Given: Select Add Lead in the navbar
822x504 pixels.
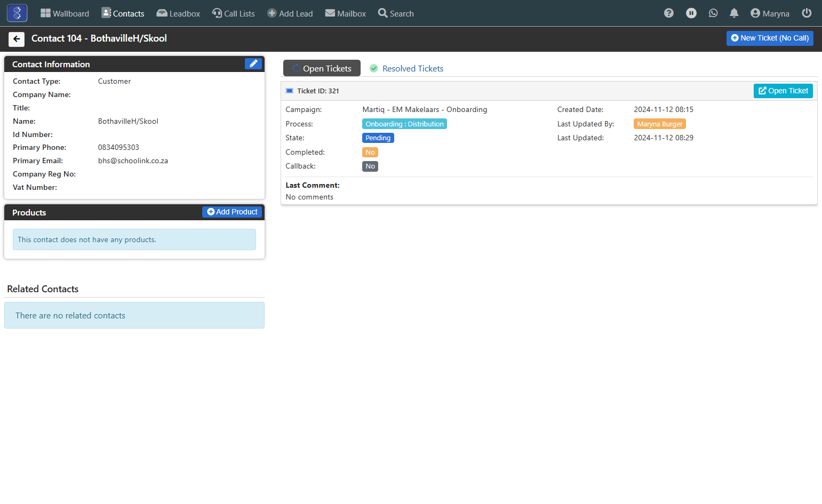Looking at the screenshot, I should [290, 13].
